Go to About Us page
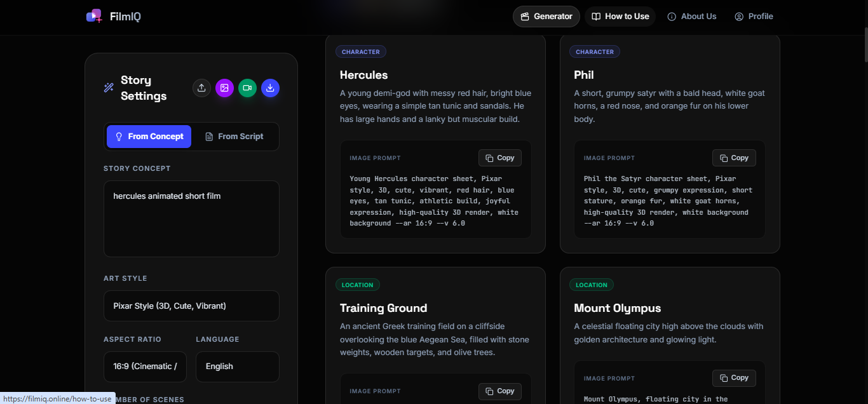Image resolution: width=868 pixels, height=404 pixels. (692, 17)
